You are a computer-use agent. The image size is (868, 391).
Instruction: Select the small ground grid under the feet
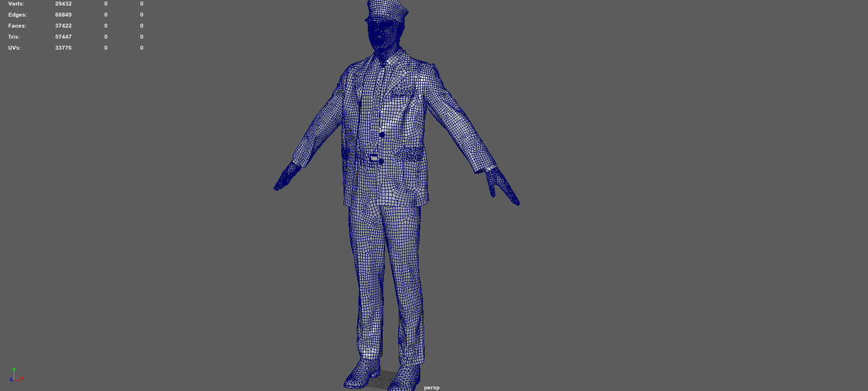click(x=384, y=380)
